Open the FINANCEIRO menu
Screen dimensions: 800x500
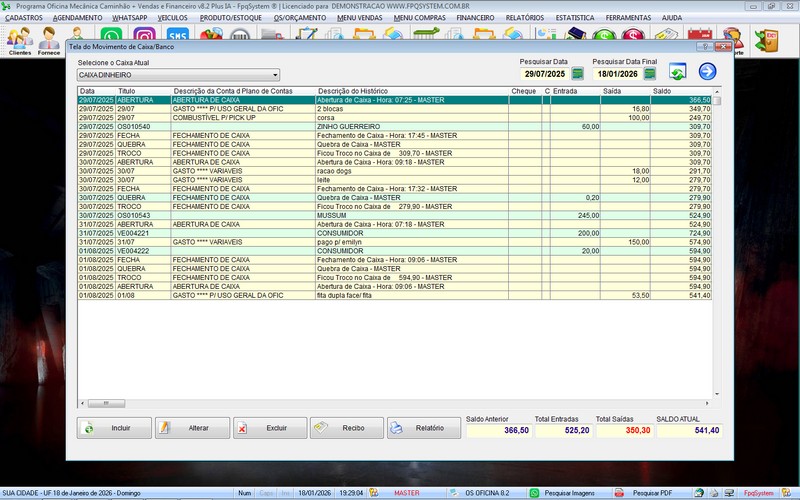pos(475,18)
